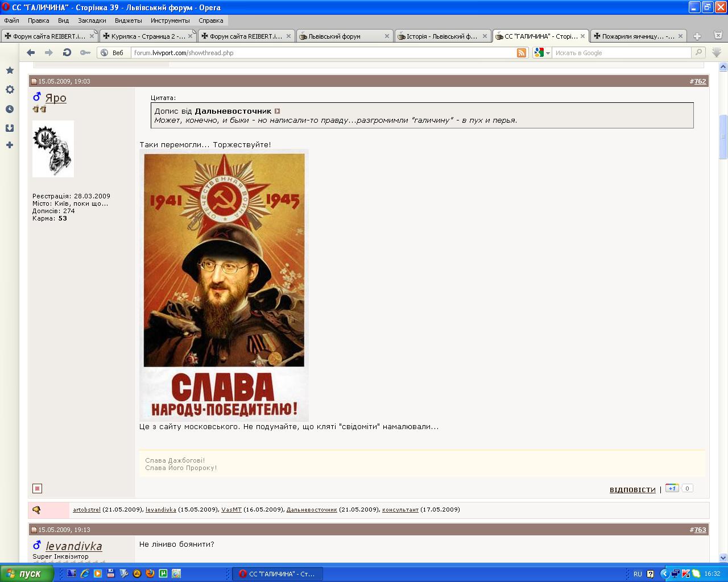Image resolution: width=728 pixels, height=582 pixels.
Task: Click Дальневосточник in the thanks list
Action: click(312, 510)
